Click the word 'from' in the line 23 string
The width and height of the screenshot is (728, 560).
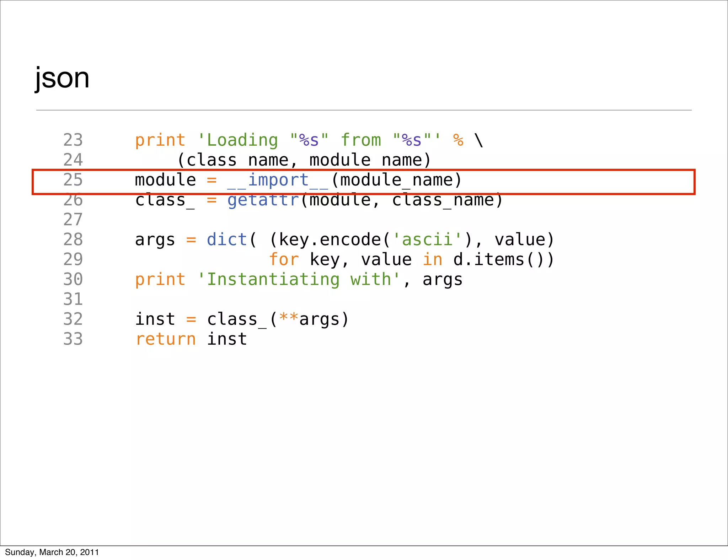(x=361, y=140)
